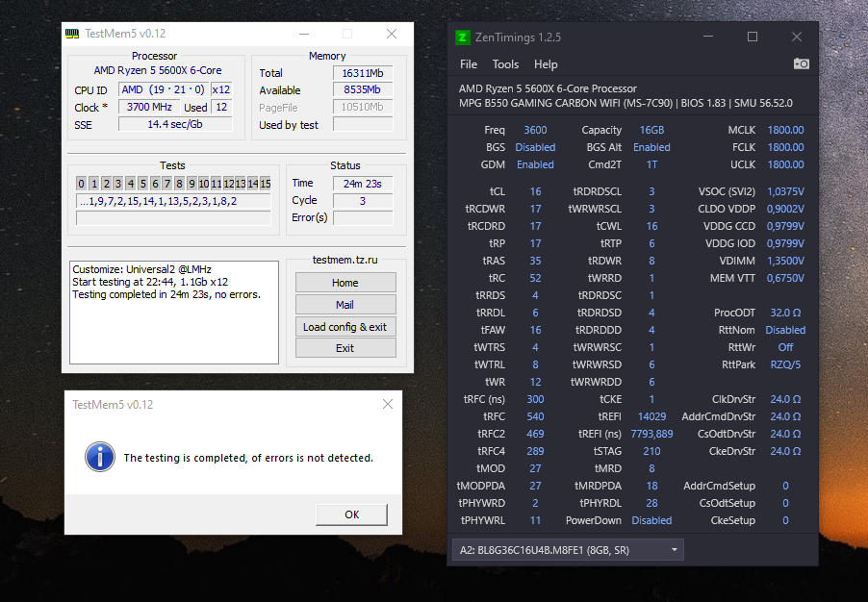This screenshot has height=602, width=868.
Task: Click the SSE 14.4 sec/Gb value
Action: (x=175, y=124)
